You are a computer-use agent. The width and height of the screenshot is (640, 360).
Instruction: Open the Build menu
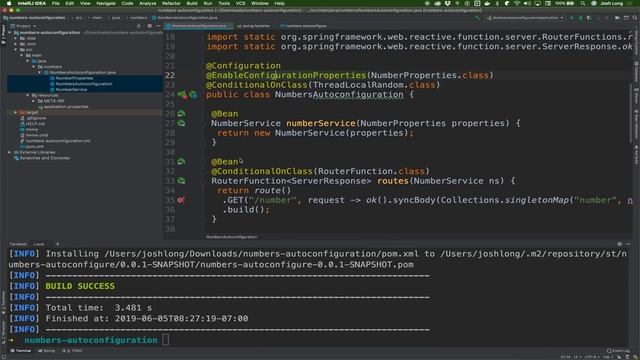pos(192,3)
